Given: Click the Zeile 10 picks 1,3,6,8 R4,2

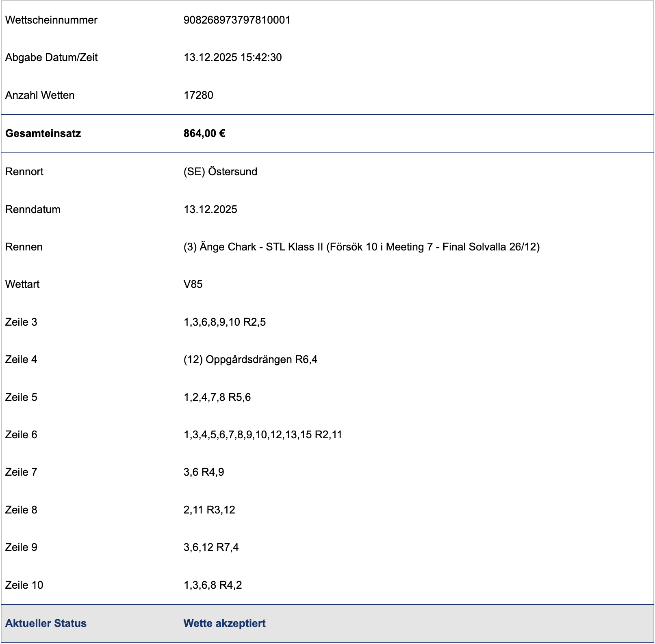Looking at the screenshot, I should tap(213, 585).
